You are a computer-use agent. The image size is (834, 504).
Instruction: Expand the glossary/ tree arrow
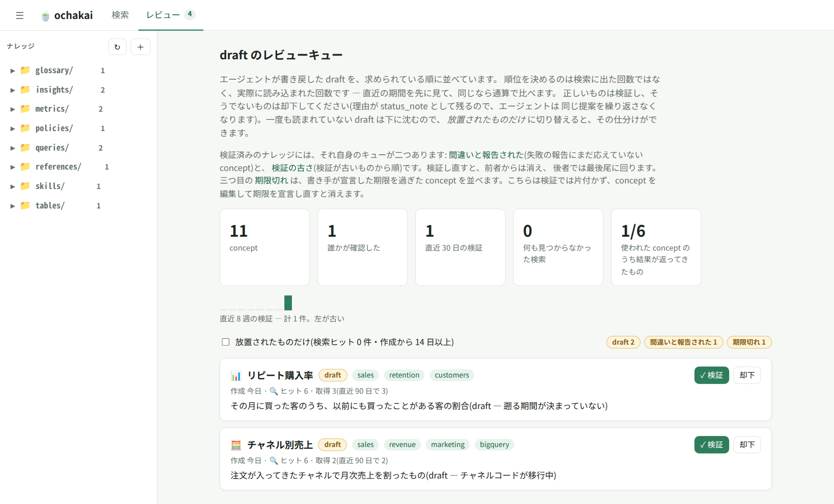tap(13, 71)
